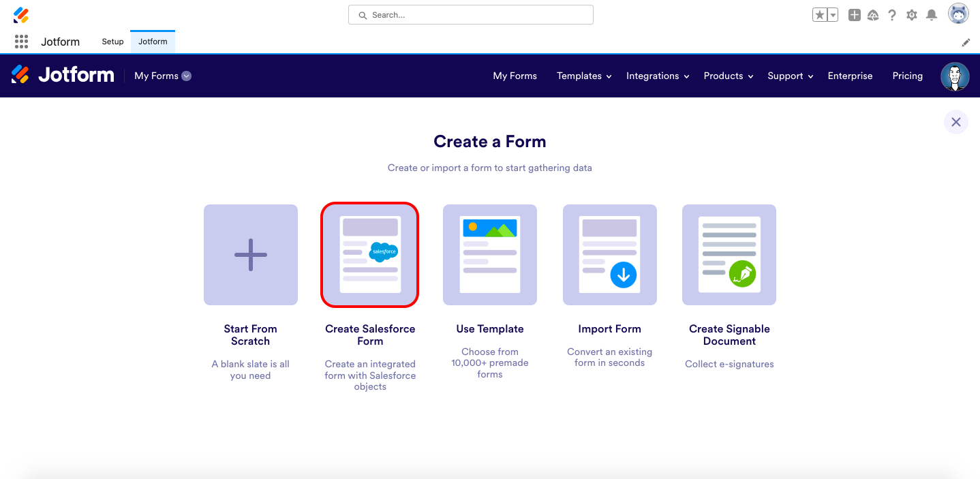Expand the Integrations menu
The height and width of the screenshot is (479, 980).
pyautogui.click(x=658, y=76)
